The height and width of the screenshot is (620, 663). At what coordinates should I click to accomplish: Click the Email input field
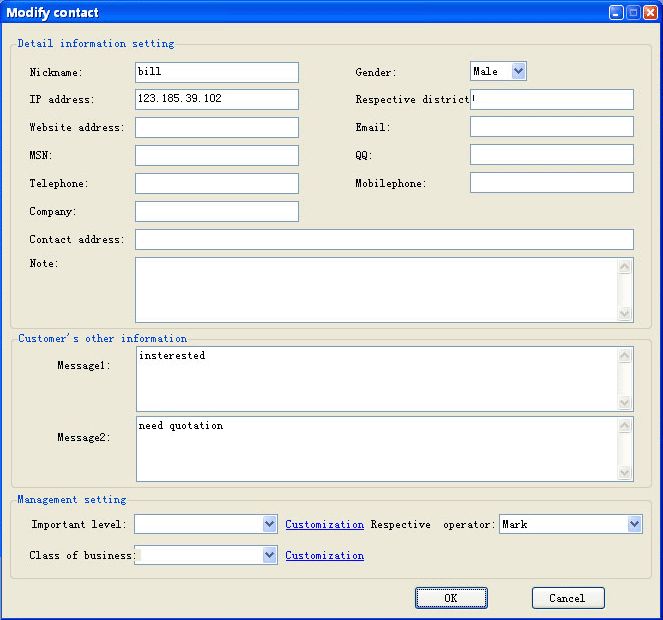pos(552,127)
